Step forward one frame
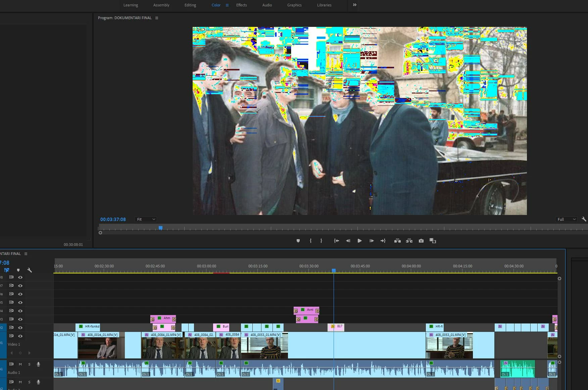This screenshot has height=390, width=588. click(372, 241)
